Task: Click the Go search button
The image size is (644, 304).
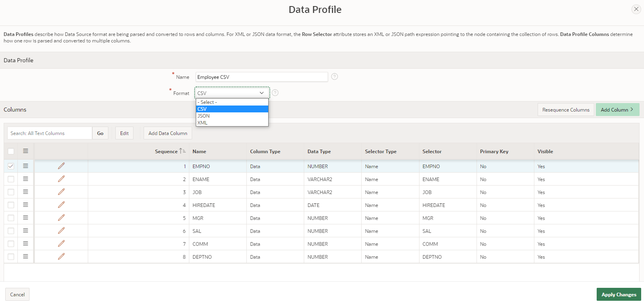Action: coord(100,133)
